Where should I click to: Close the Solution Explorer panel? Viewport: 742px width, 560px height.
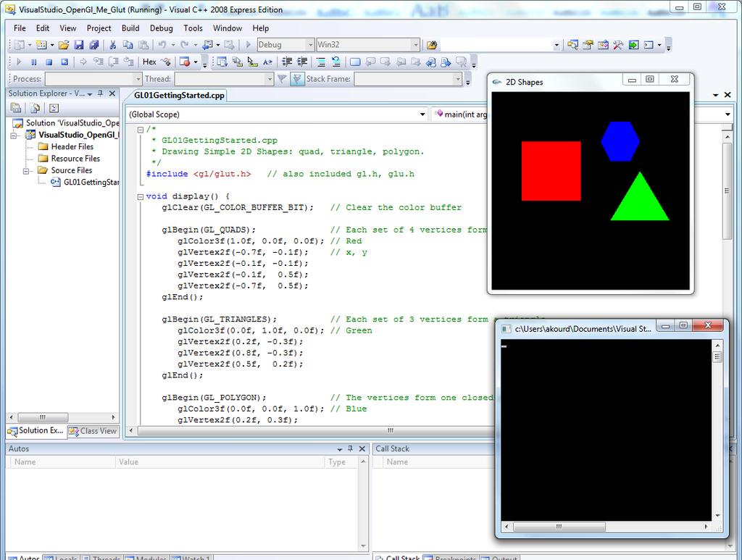pos(112,93)
